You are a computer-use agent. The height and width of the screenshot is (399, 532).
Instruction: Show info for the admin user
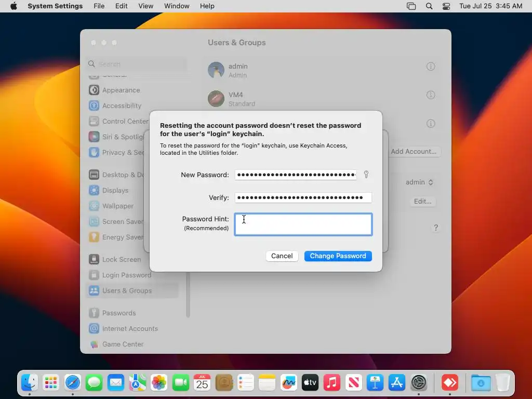click(x=431, y=66)
